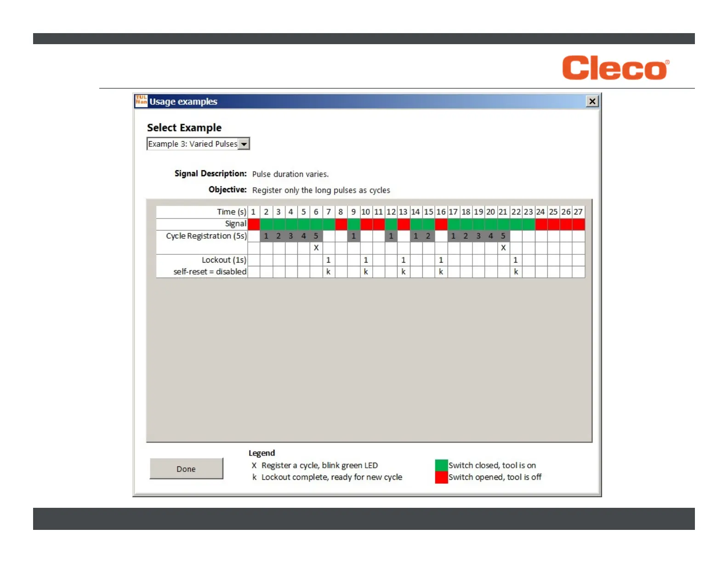728x563 pixels.
Task: Close the Usage examples dialog
Action: [x=592, y=101]
